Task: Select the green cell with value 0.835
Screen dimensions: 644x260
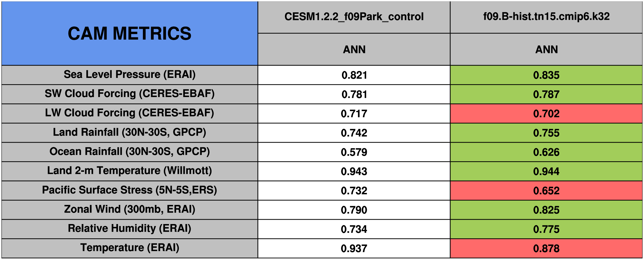Action: tap(546, 75)
